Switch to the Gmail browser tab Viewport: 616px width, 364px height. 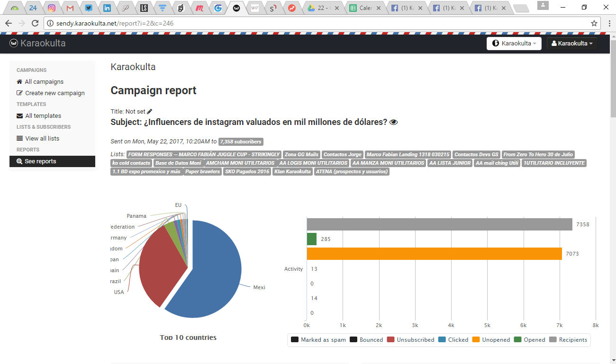pyautogui.click(x=70, y=8)
